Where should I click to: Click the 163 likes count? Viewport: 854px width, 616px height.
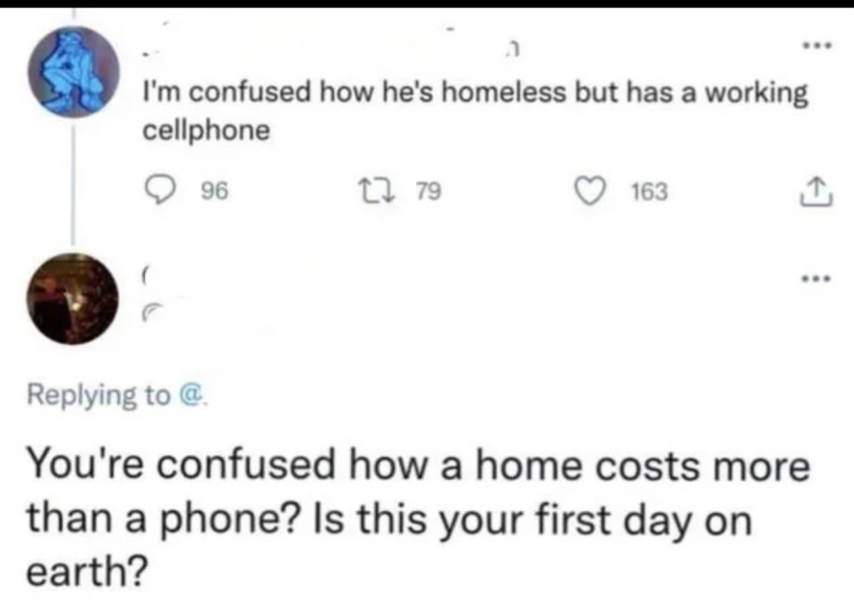(x=649, y=192)
